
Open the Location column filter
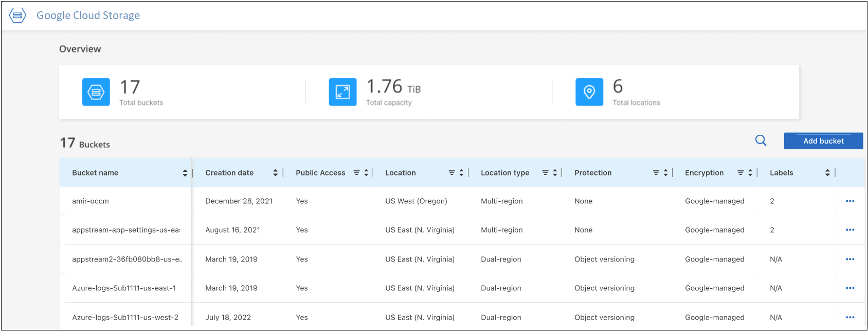tap(451, 173)
